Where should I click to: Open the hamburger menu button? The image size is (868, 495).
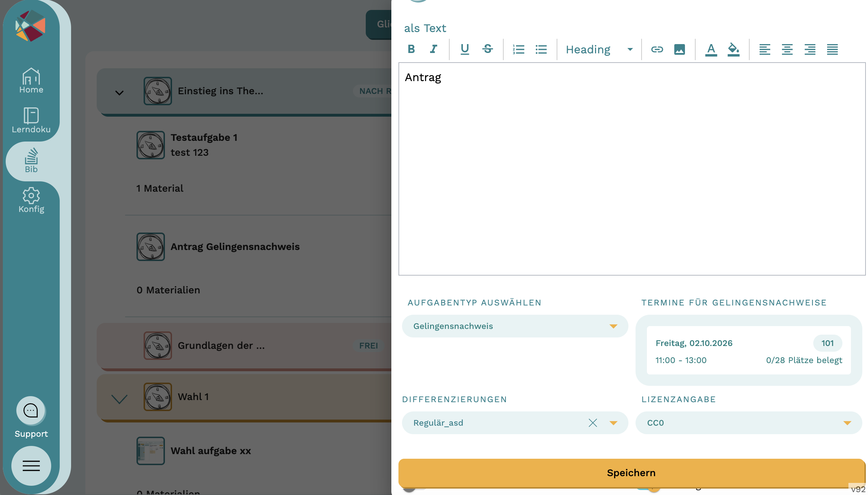[x=31, y=466]
